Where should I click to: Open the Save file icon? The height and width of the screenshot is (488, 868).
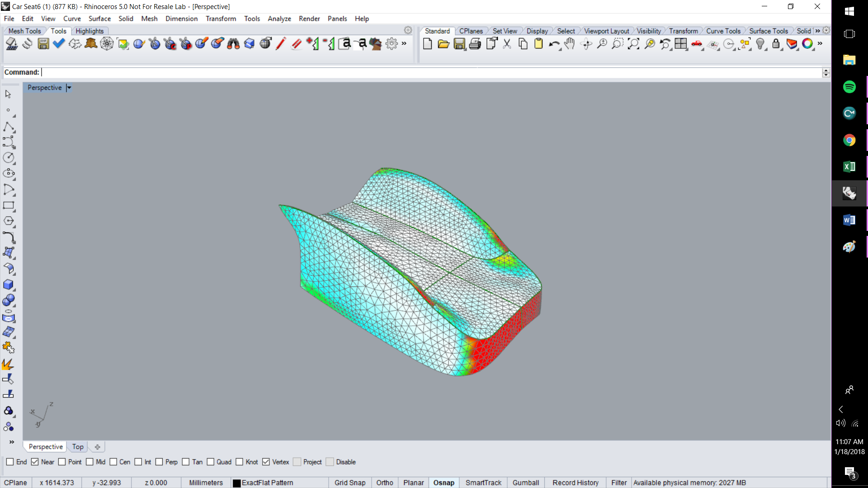[x=459, y=44]
